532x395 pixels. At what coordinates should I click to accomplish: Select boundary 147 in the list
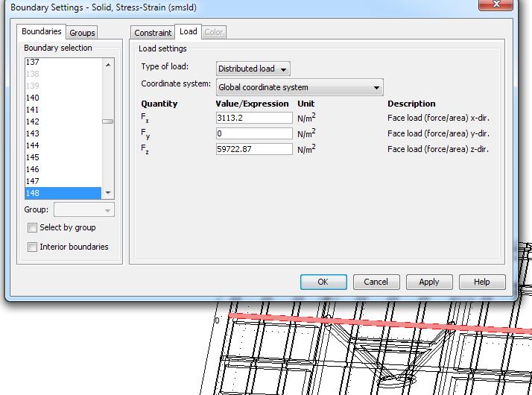coord(63,181)
